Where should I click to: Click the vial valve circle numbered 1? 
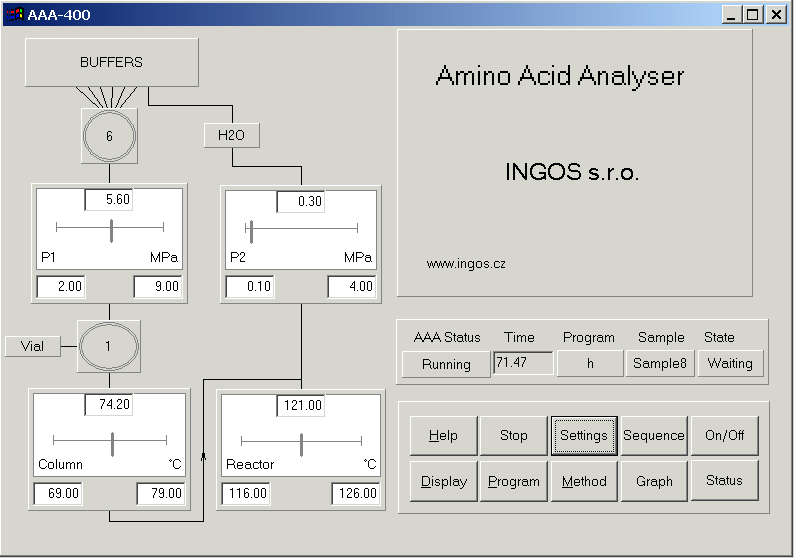tap(109, 346)
